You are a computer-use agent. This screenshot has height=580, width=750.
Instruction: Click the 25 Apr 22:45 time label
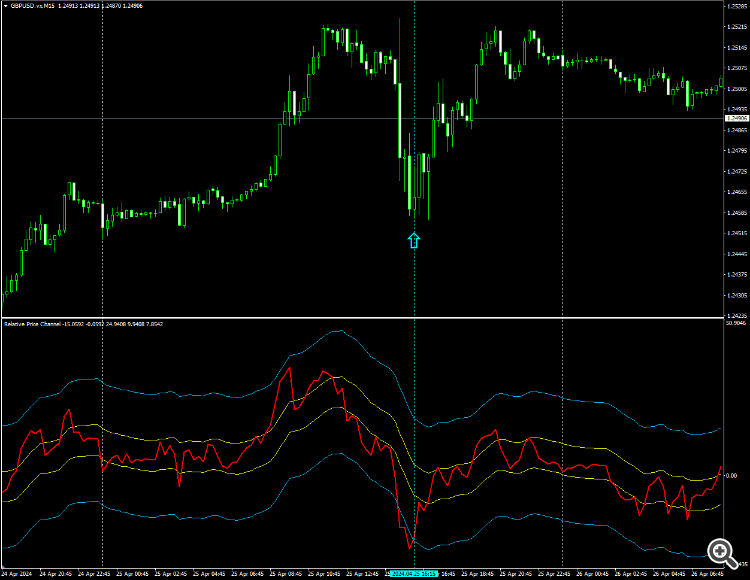click(554, 574)
